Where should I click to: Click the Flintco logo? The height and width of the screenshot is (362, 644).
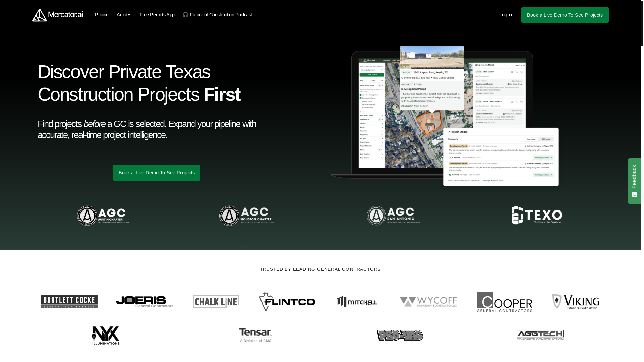point(287,302)
